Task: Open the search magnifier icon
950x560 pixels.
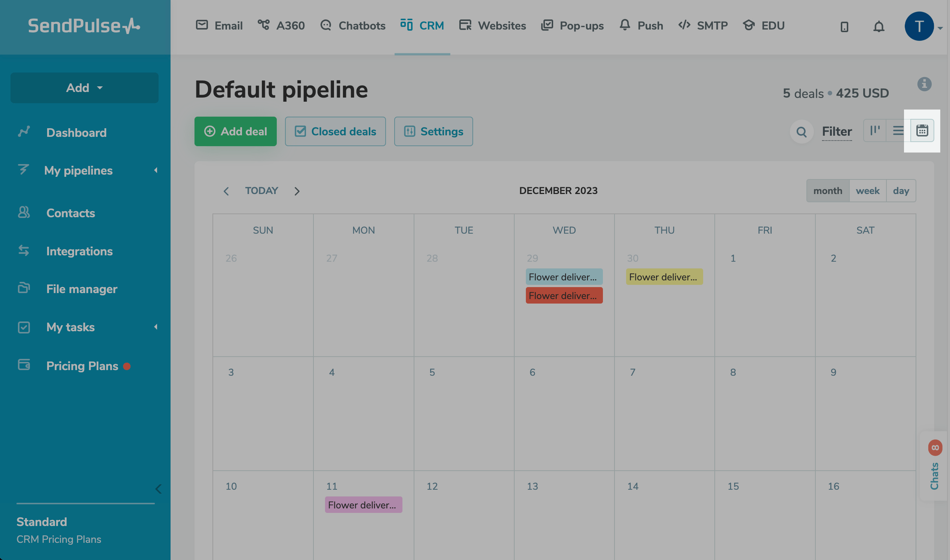Action: (x=801, y=132)
